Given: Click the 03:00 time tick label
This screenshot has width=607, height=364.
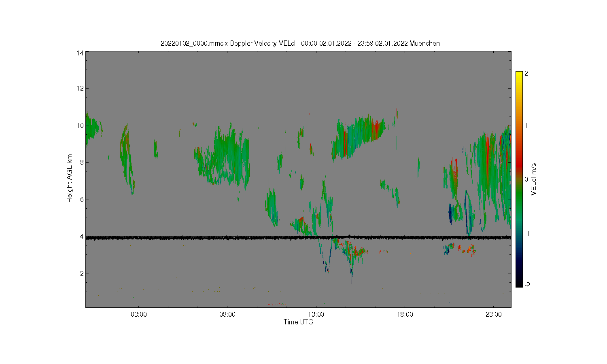Looking at the screenshot, I should [x=138, y=315].
